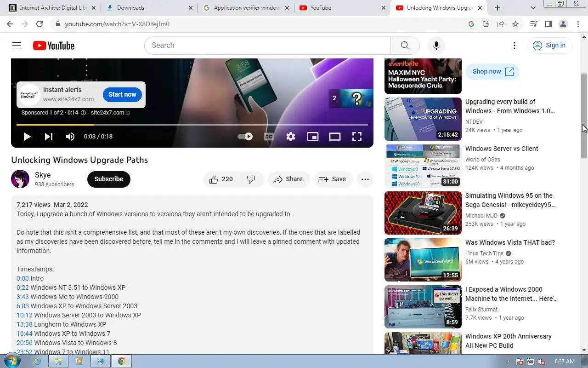Enter full screen mode
The image size is (588, 368).
pos(357,137)
